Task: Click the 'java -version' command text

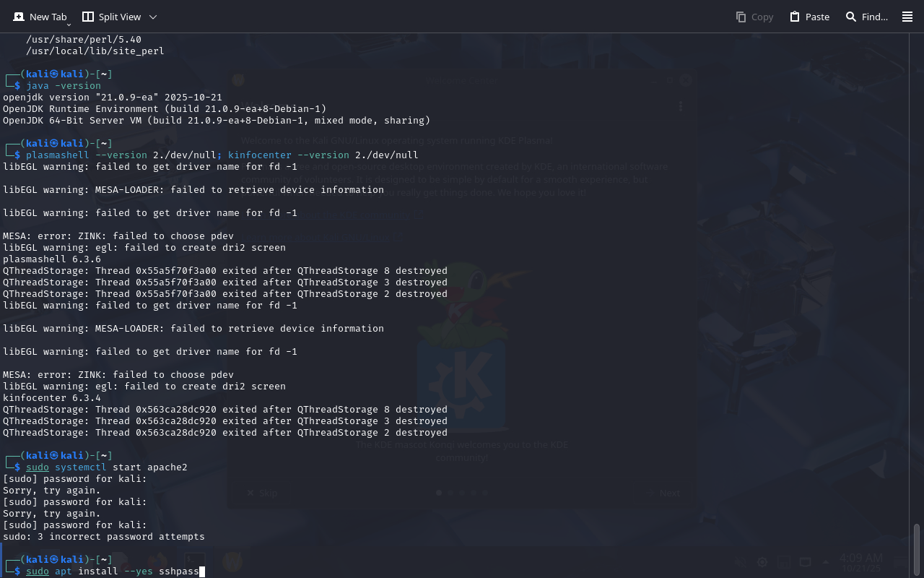Action: pos(64,86)
